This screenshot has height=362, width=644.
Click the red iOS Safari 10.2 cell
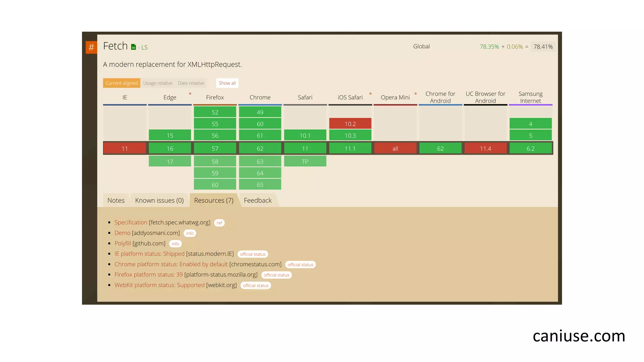pyautogui.click(x=350, y=124)
